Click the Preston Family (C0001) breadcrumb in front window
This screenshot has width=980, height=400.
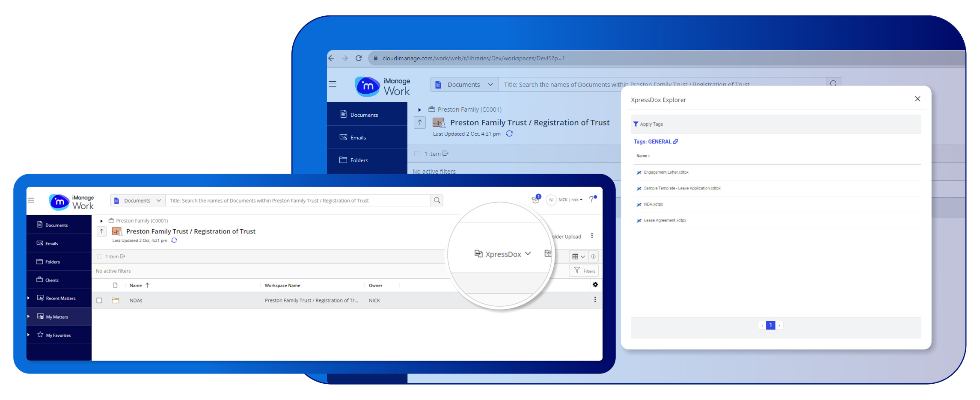tap(142, 221)
